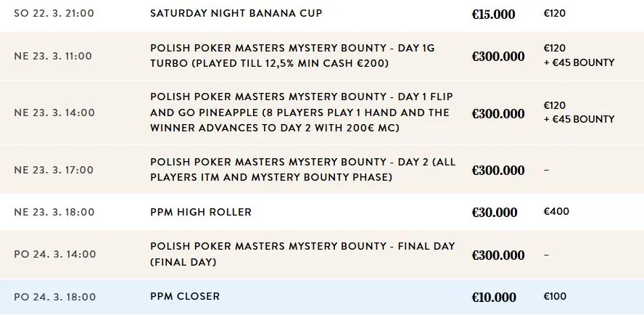Open Mystery Bounty Day 2 event title
The height and width of the screenshot is (315, 644).
click(302, 169)
